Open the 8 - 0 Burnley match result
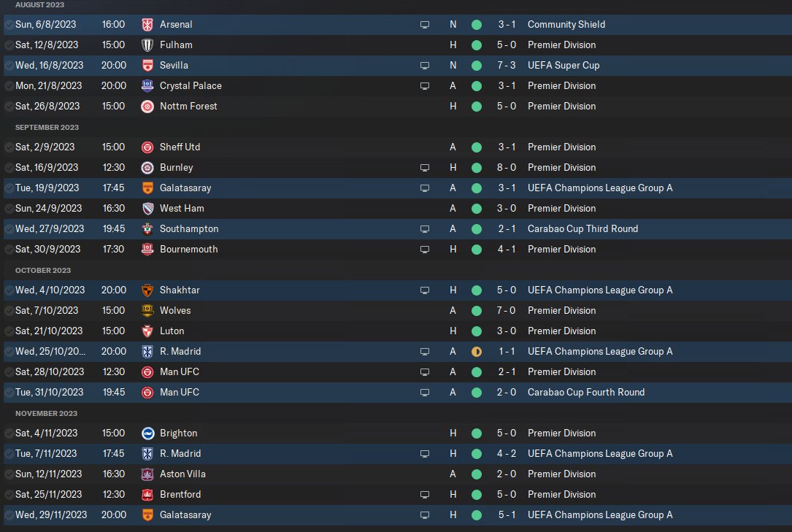This screenshot has height=532, width=792. [507, 167]
